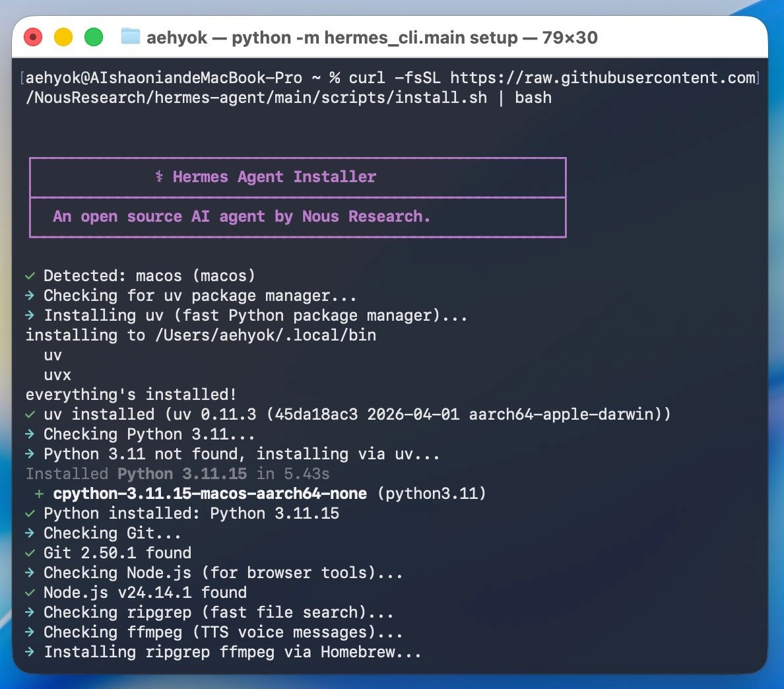
Task: Click the red close window button
Action: click(33, 37)
